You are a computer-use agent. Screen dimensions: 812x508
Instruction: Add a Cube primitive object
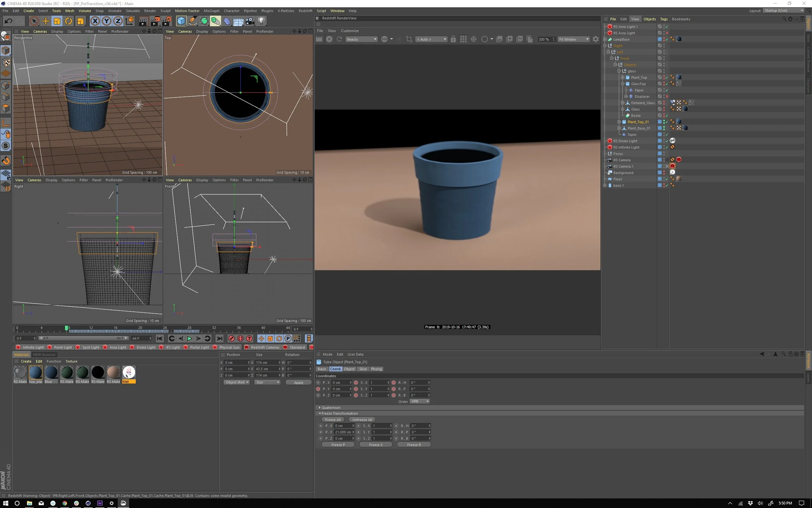[181, 21]
